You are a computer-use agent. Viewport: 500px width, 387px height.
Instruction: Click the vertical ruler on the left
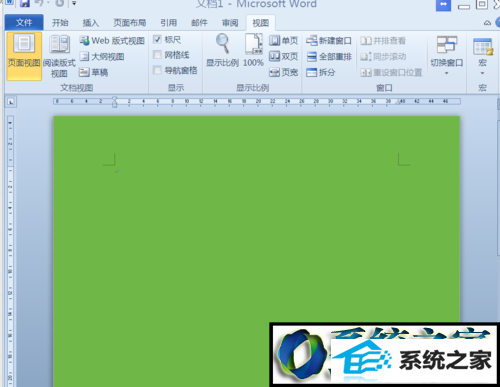(x=10, y=250)
